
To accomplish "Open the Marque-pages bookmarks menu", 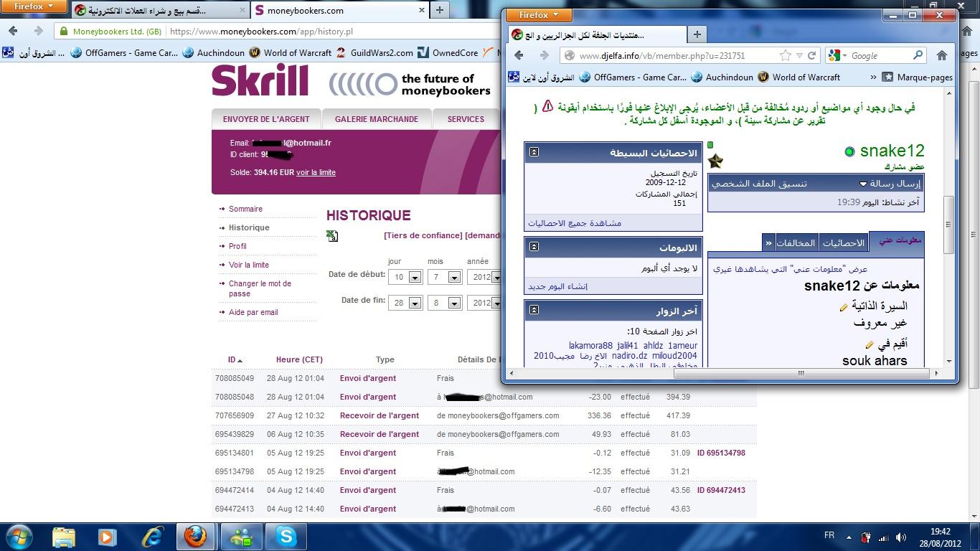I will click(917, 77).
